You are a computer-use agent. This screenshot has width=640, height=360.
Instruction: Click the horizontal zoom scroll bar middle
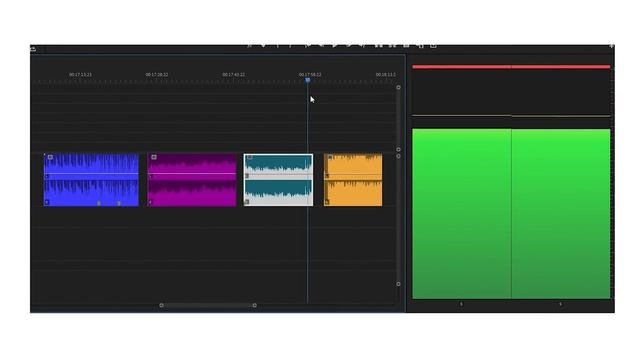click(208, 305)
